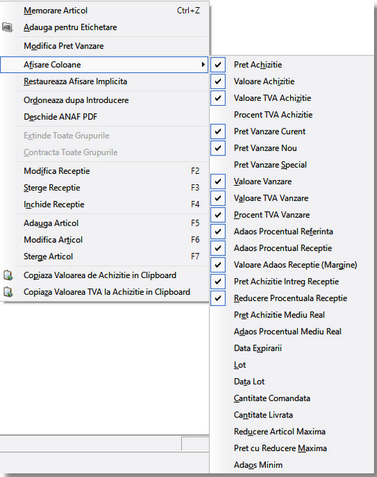Choose Sterge Articol
The width and height of the screenshot is (377, 477).
tap(105, 256)
